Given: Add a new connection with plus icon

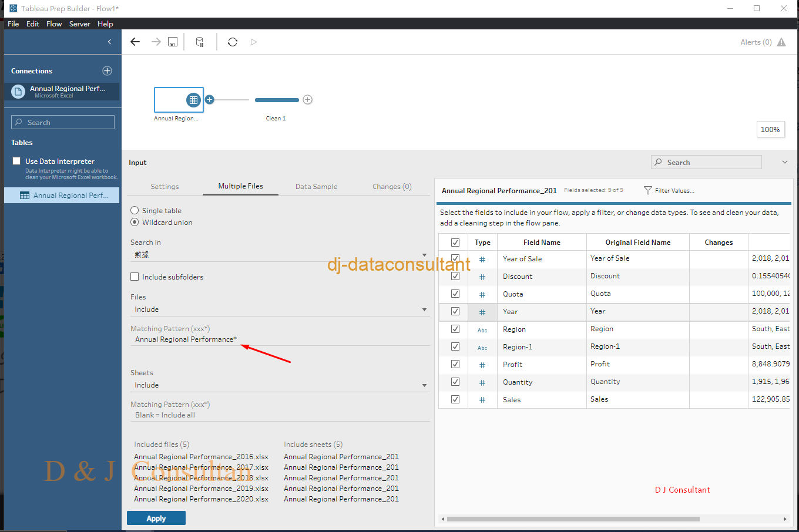Looking at the screenshot, I should 107,70.
